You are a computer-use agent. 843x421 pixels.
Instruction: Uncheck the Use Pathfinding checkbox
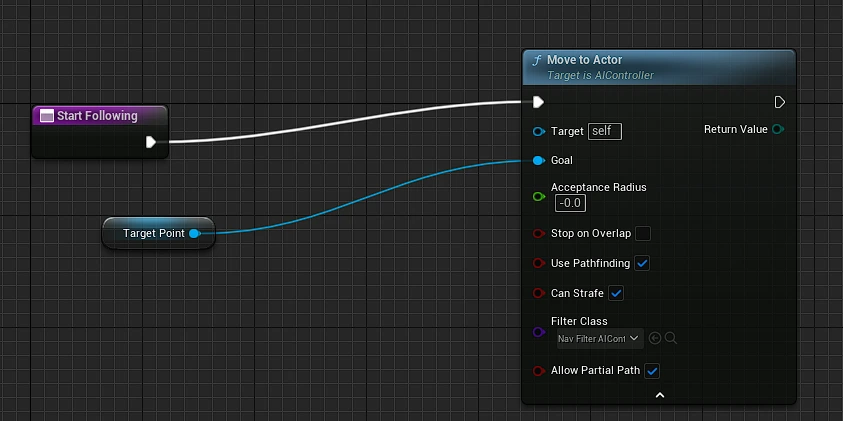643,264
